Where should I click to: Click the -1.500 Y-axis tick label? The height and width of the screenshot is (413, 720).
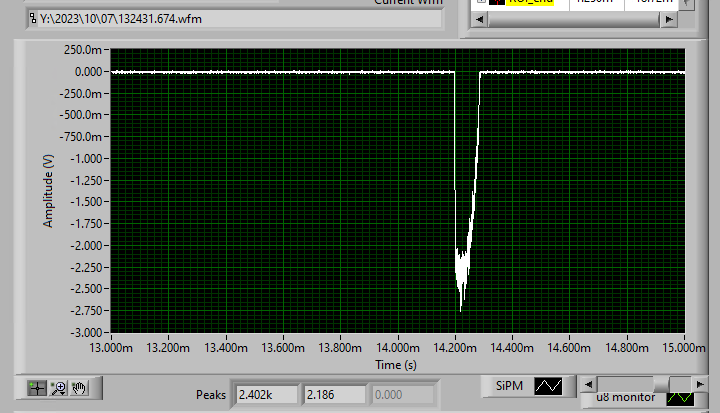[x=86, y=202]
